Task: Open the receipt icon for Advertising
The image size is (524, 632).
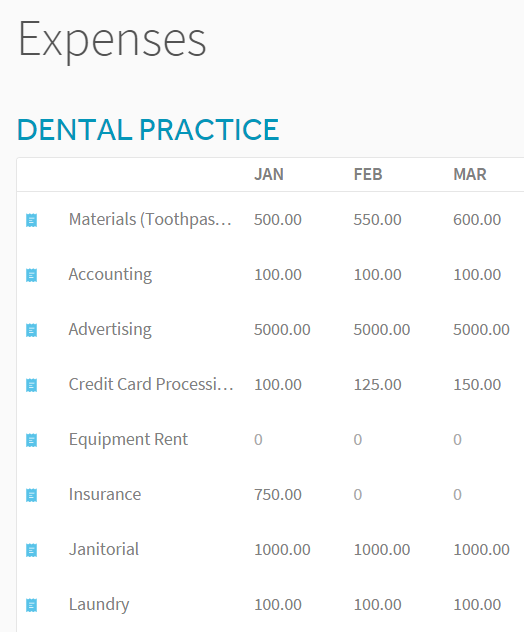Action: click(31, 330)
